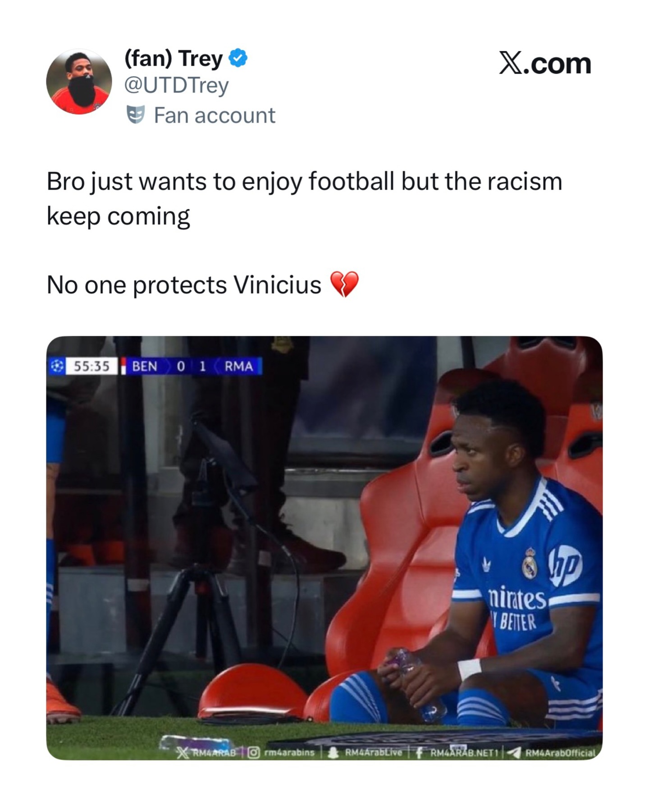Click the Telegram paper plane icon

click(514, 752)
